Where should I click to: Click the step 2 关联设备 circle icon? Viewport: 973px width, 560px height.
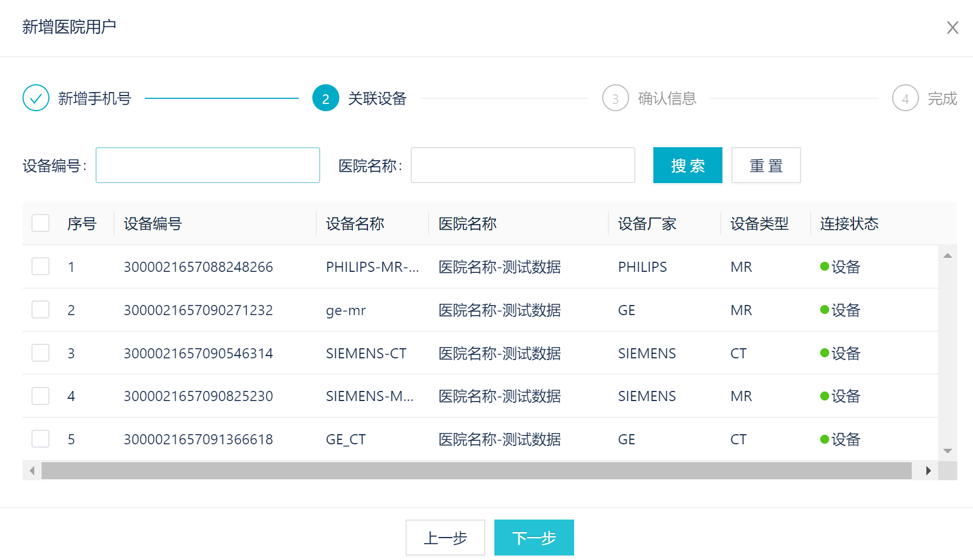coord(326,98)
